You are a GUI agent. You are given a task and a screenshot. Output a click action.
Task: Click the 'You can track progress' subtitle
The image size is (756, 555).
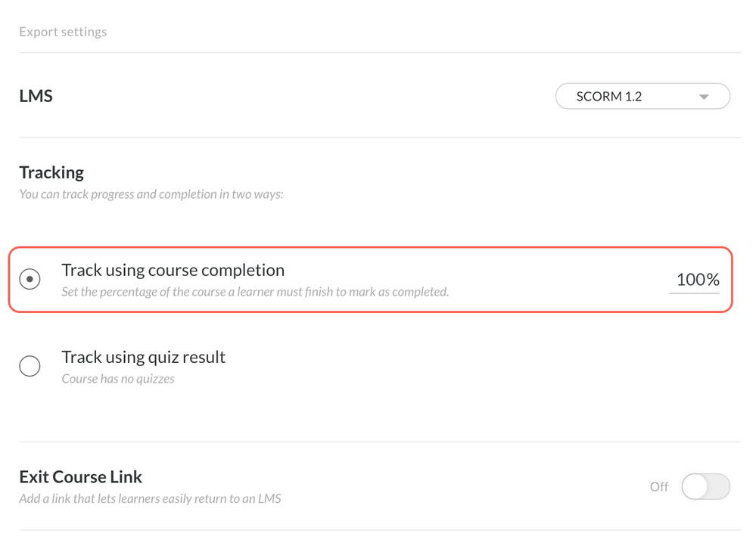coord(151,194)
